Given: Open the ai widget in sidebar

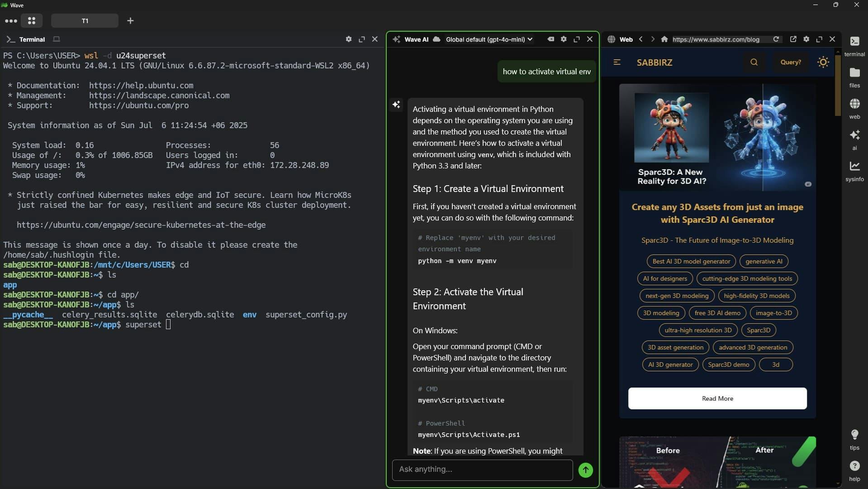Looking at the screenshot, I should 854,139.
